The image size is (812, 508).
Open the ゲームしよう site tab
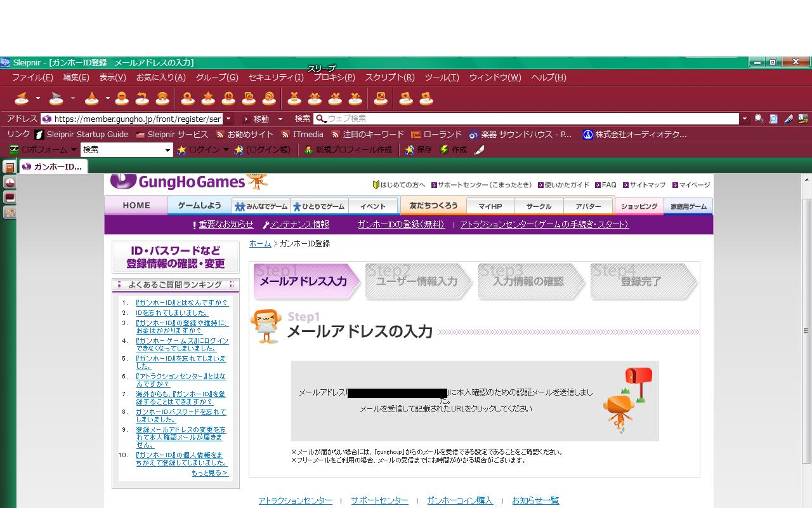[x=200, y=205]
